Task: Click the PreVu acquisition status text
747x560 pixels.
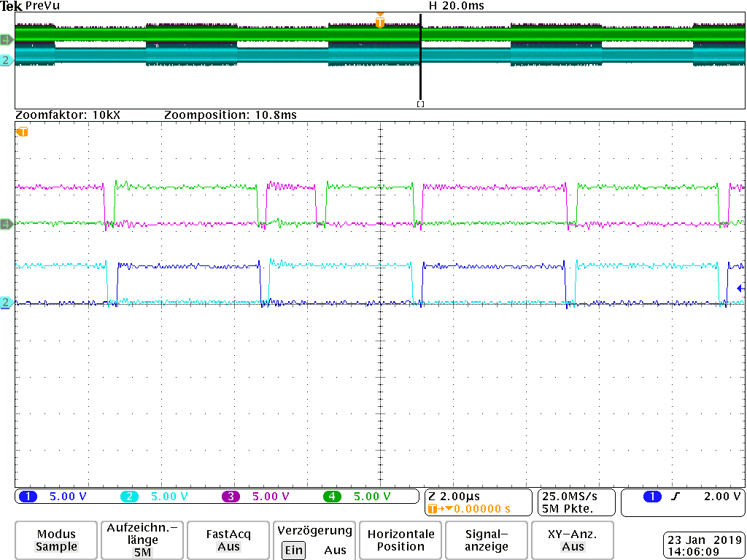Action: (x=42, y=6)
